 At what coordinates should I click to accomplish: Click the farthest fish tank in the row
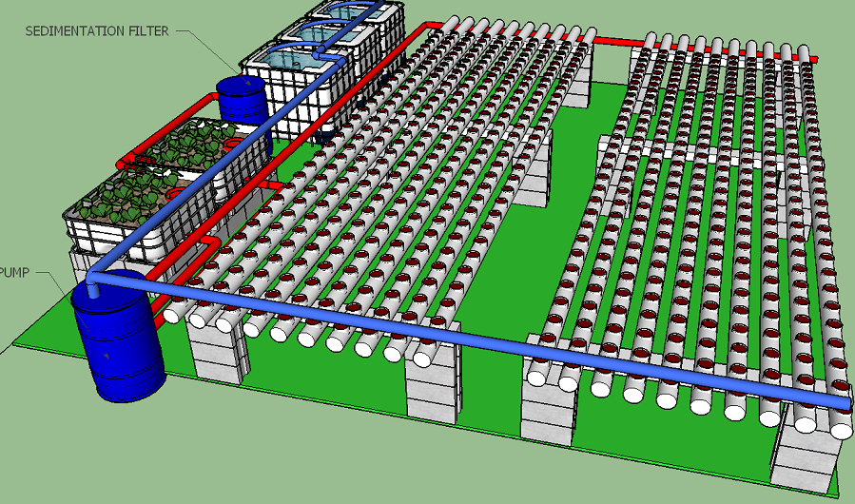pyautogui.click(x=354, y=10)
